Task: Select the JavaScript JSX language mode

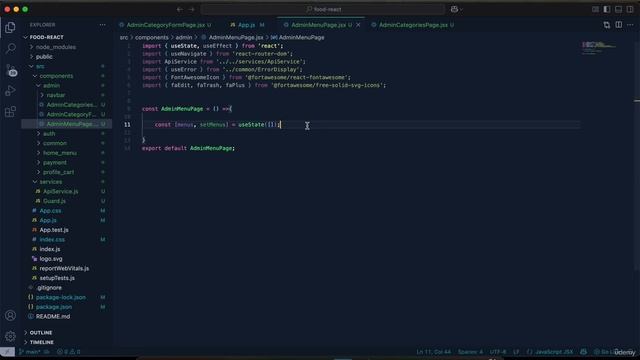Action: tap(550, 352)
